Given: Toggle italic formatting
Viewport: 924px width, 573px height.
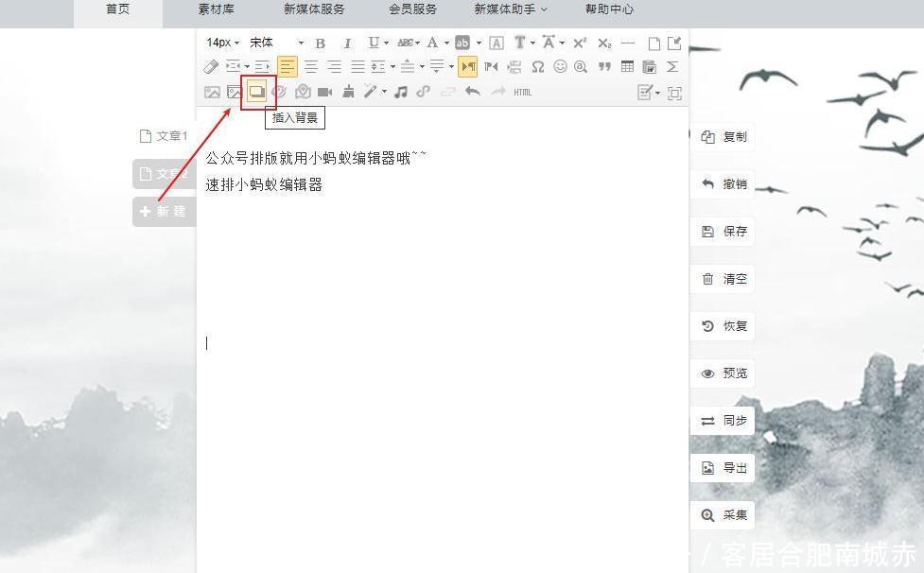Looking at the screenshot, I should (347, 43).
